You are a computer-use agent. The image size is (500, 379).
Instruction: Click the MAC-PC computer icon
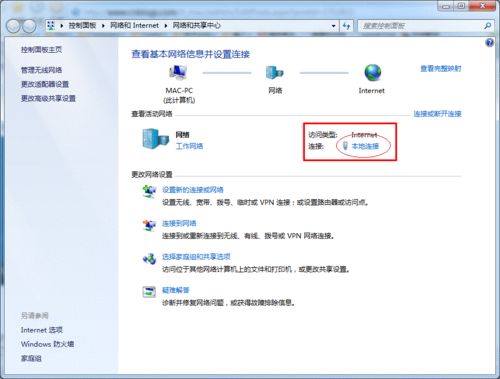[178, 72]
